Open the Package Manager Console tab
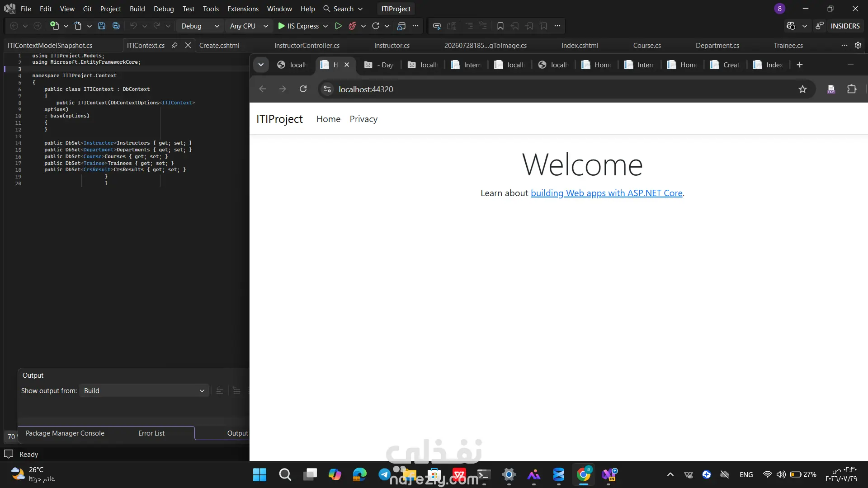 [65, 433]
